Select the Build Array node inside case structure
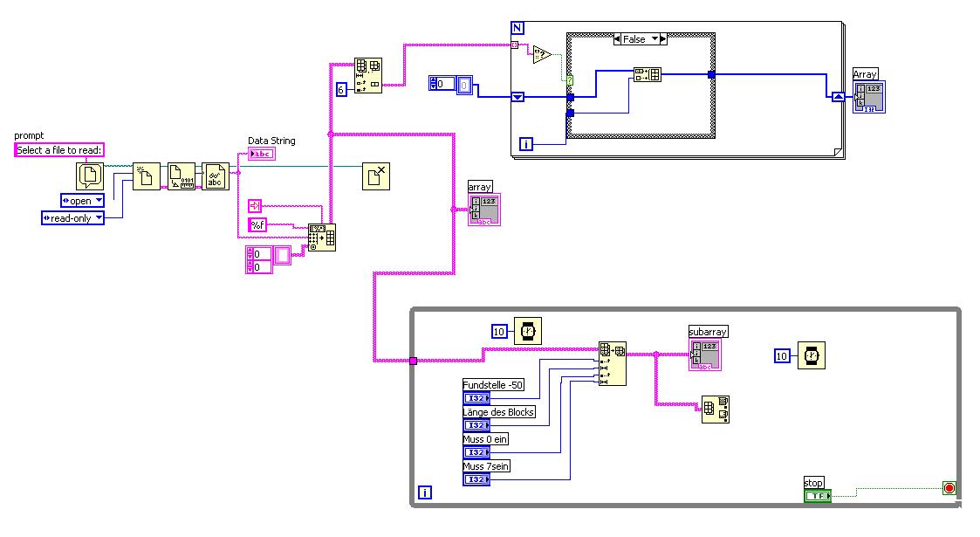The width and height of the screenshot is (980, 537). (x=648, y=74)
